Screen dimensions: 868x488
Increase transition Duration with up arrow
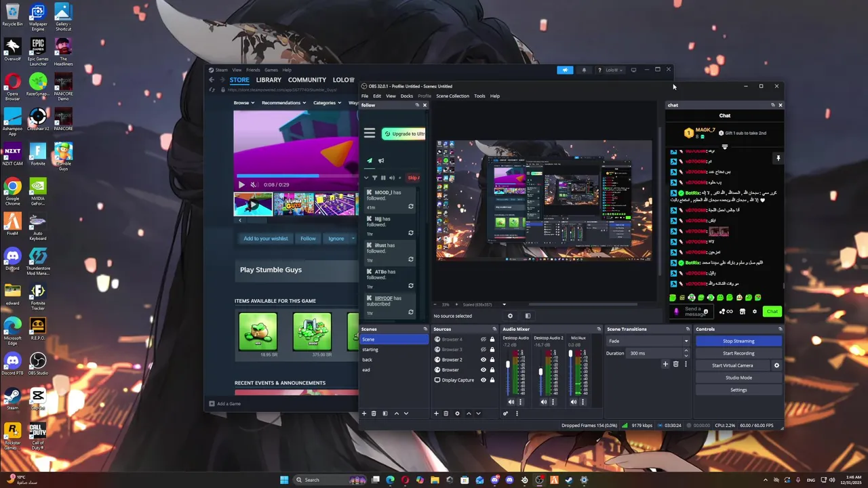686,351
